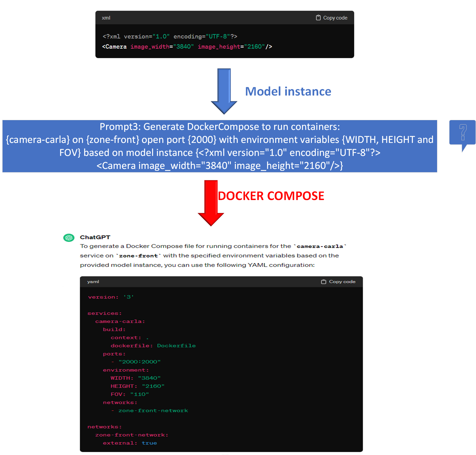This screenshot has width=476, height=455.
Task: Select the external: true line
Action: [x=130, y=443]
